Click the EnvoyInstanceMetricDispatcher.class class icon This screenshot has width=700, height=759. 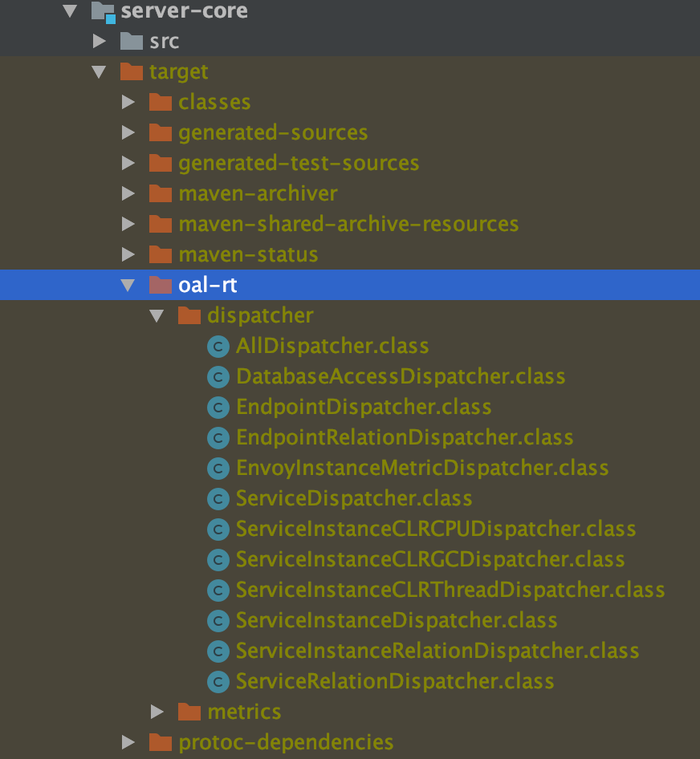coord(218,469)
